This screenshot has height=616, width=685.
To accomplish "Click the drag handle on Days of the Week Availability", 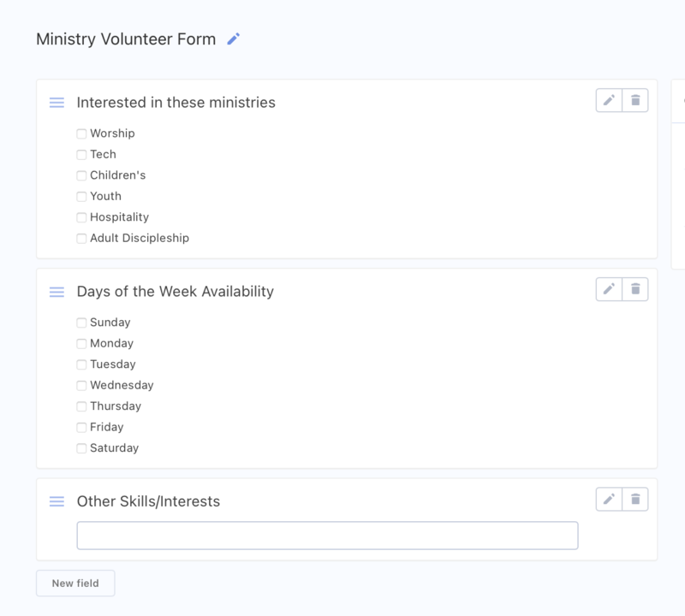I will [x=57, y=291].
